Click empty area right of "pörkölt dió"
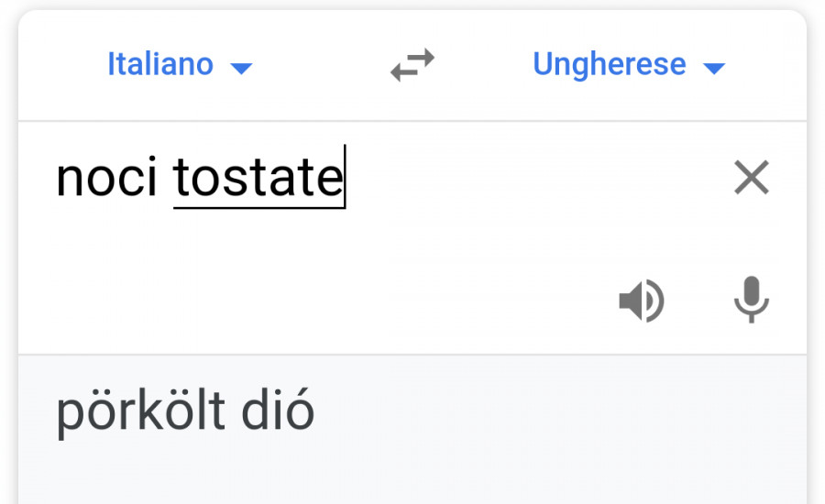This screenshot has width=825, height=504. (550, 412)
